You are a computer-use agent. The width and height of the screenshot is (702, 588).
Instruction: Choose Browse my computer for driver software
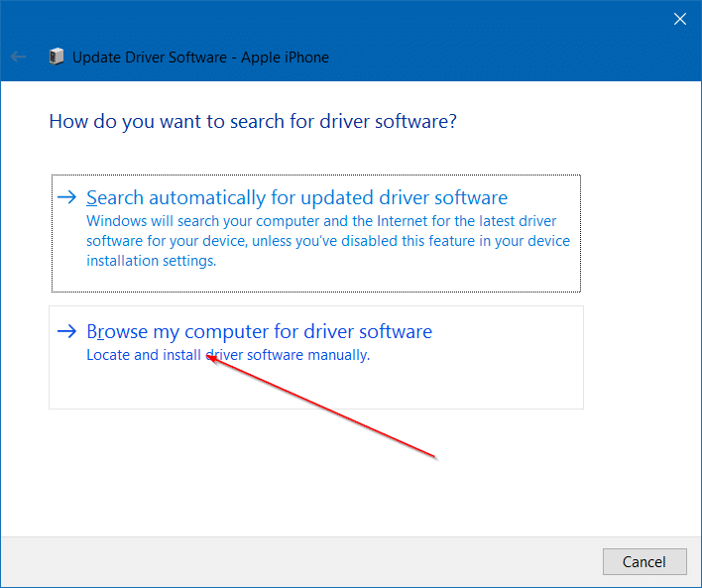click(316, 357)
